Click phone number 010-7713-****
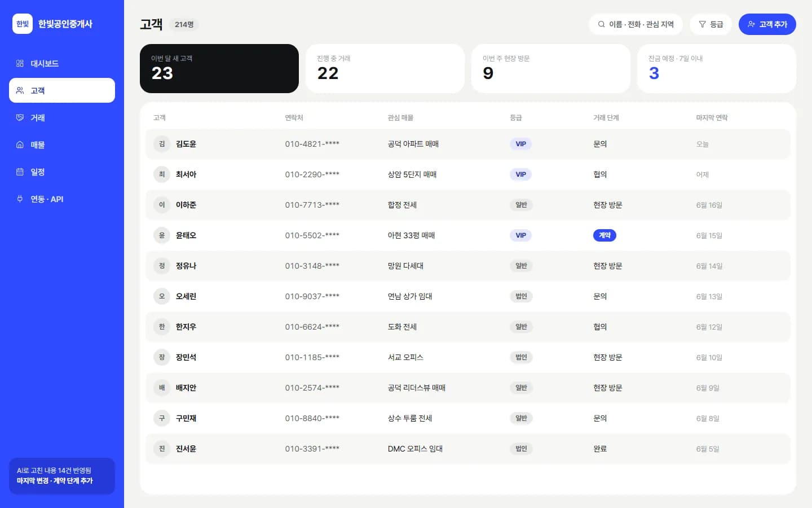The height and width of the screenshot is (508, 812). coord(312,205)
